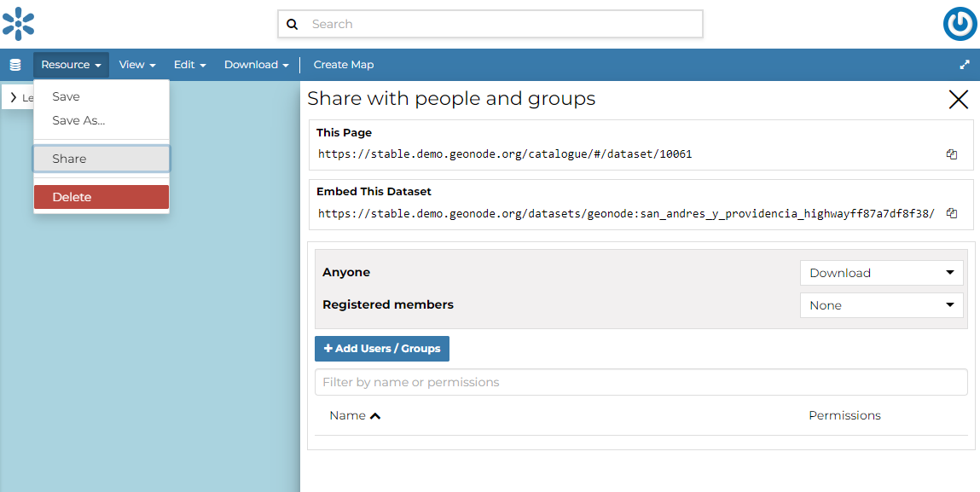
Task: Copy the This Page link using its copy icon
Action: [x=952, y=154]
